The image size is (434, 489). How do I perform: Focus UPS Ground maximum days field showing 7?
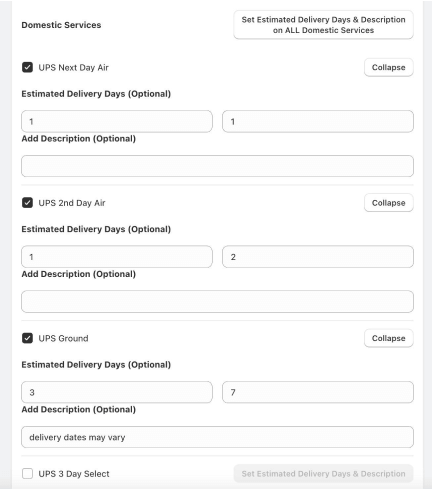pos(318,392)
